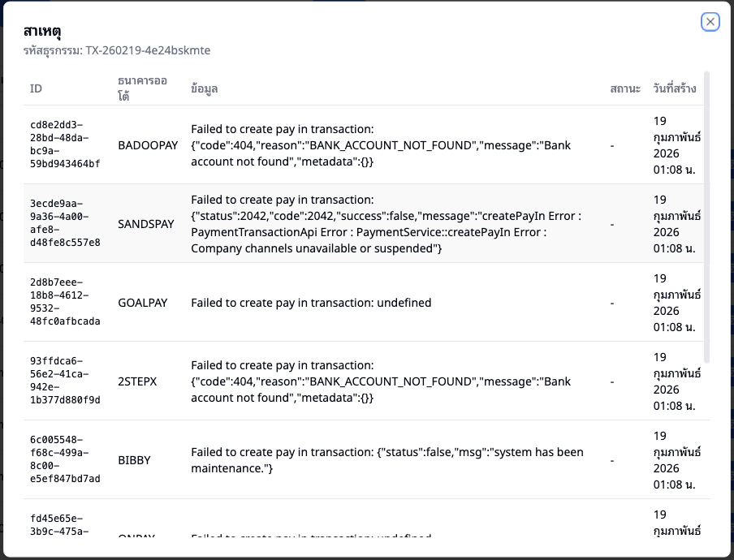Close the สาเหตุ dialog with X icon
Screen dimensions: 734x560
tap(710, 22)
